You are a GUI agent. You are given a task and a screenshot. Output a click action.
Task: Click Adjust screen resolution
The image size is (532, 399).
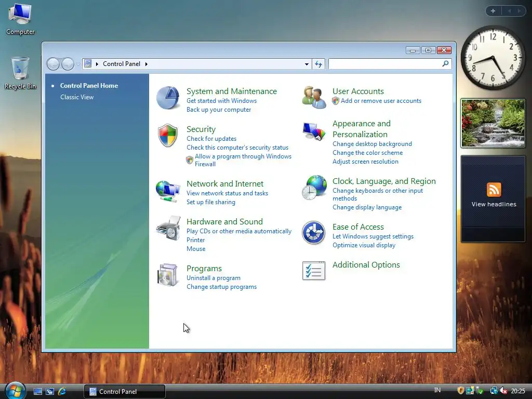pyautogui.click(x=365, y=162)
